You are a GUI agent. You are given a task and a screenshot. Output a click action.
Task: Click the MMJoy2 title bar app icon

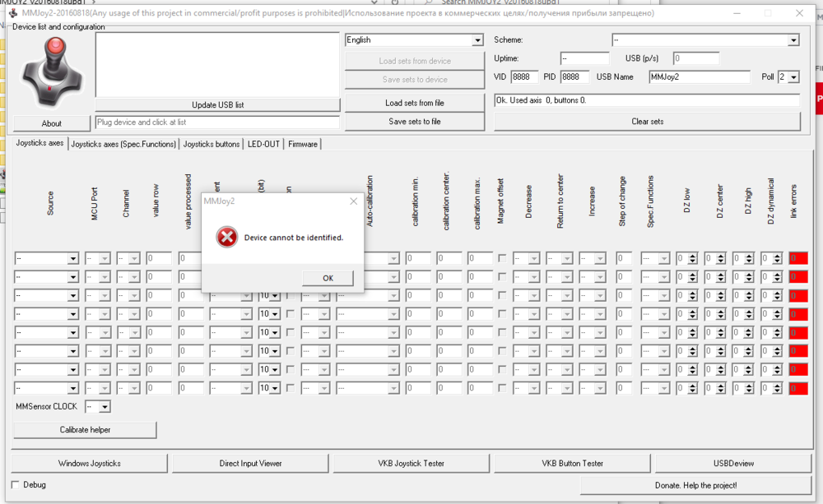tap(14, 13)
